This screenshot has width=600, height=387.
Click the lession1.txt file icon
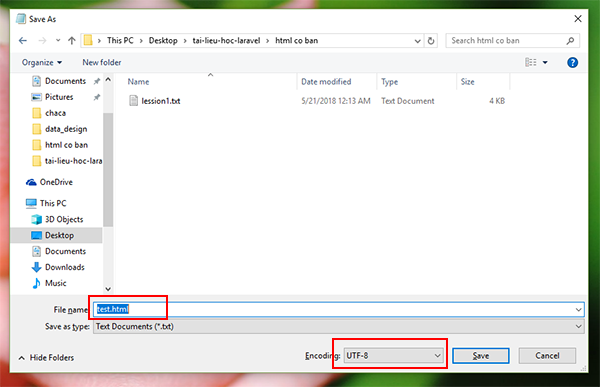133,101
